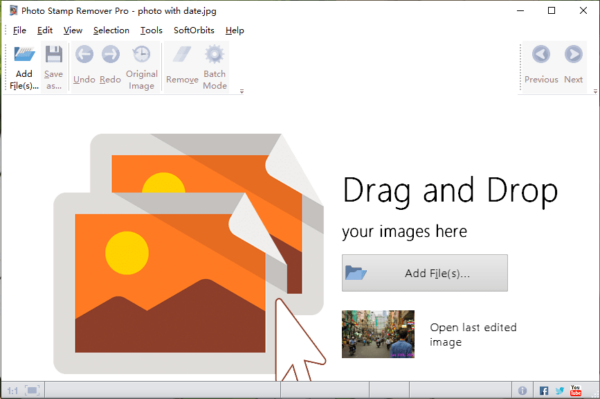Viewport: 600px width, 399px height.
Task: Click the large Add File(s)... button
Action: pos(425,273)
